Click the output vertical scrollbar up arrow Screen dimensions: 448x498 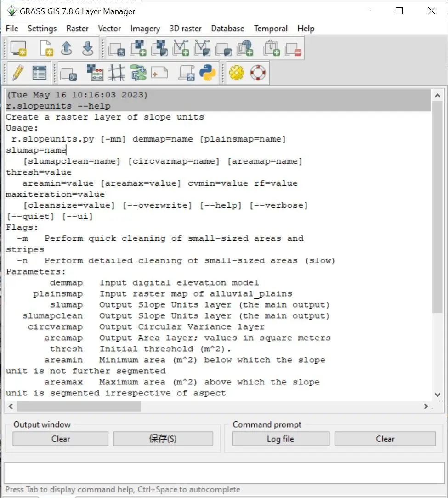pyautogui.click(x=437, y=95)
